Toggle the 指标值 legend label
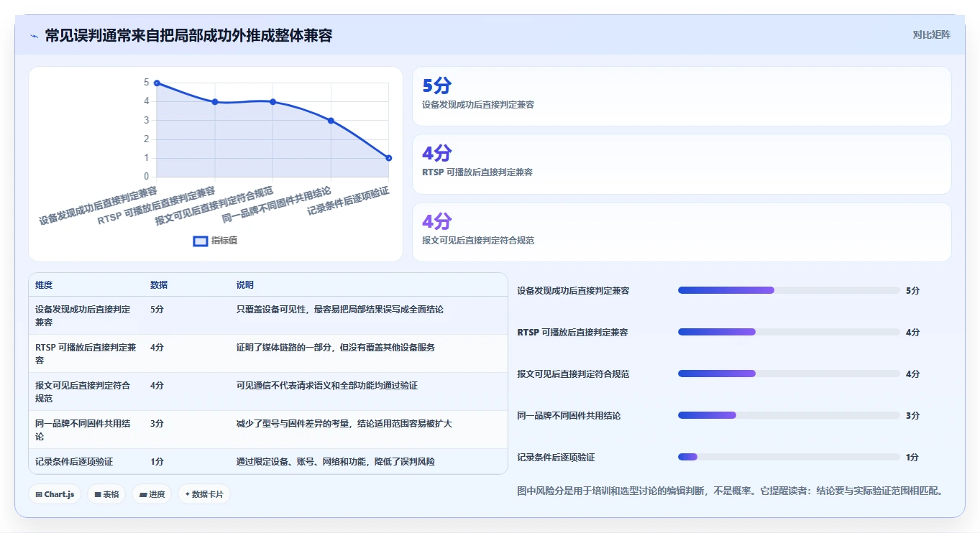 (224, 241)
